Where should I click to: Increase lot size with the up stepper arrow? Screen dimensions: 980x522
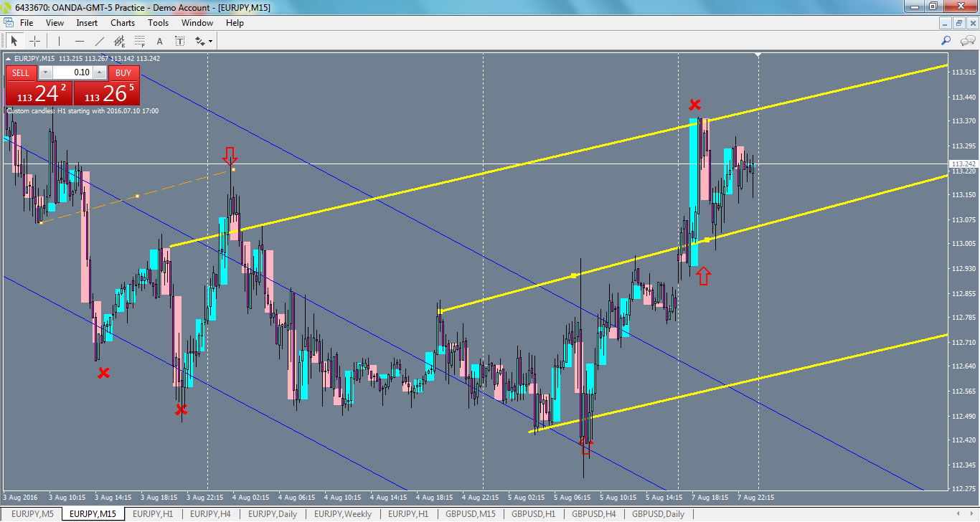tap(99, 72)
